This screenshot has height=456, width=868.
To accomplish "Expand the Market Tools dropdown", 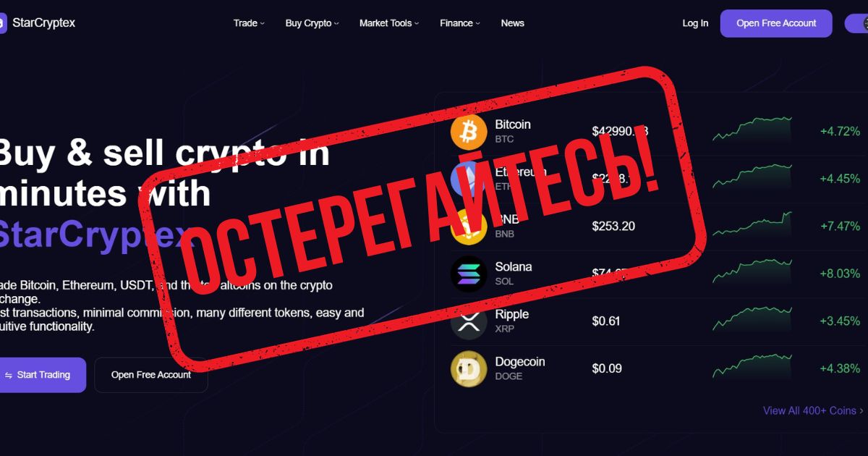I will (x=389, y=23).
